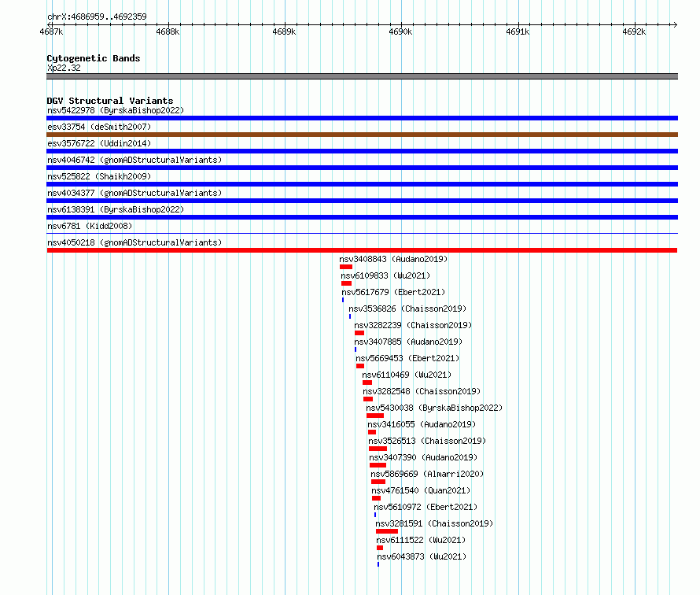Open variant nsv5869669 (Almarri2020) label

coord(427,474)
